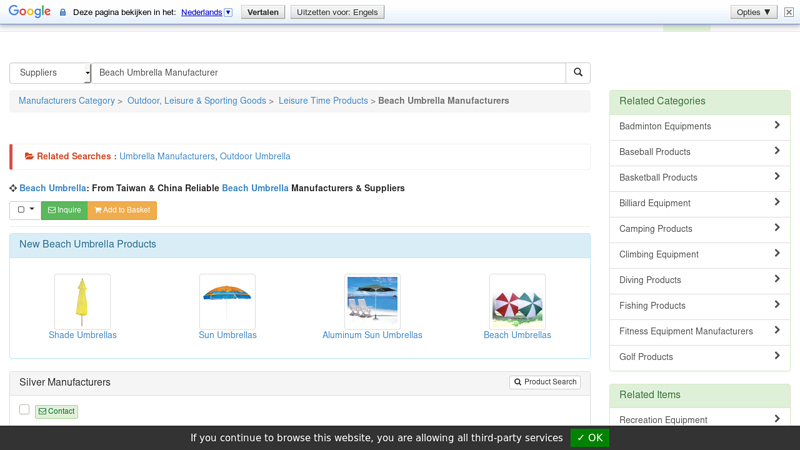Open the Beach Umbrellas product text link

[517, 335]
